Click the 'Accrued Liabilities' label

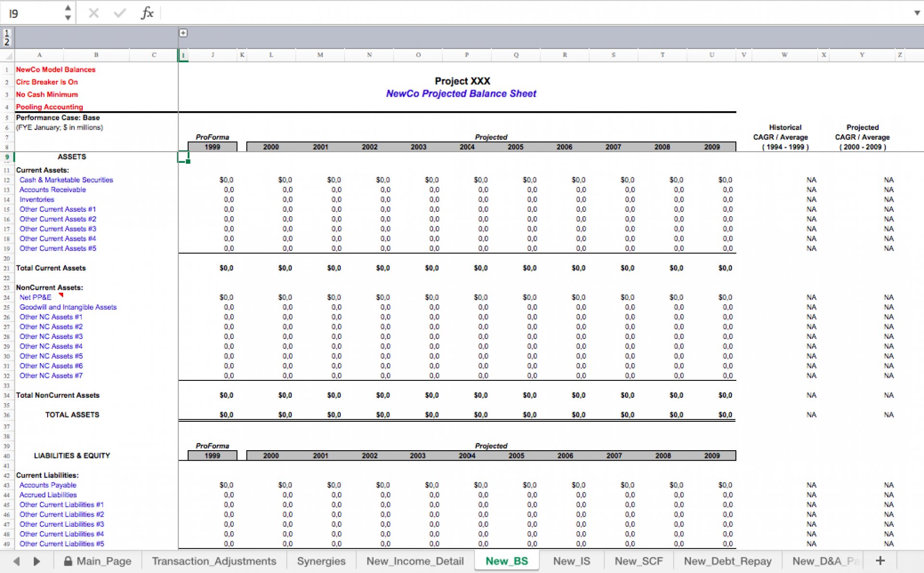pyautogui.click(x=48, y=495)
